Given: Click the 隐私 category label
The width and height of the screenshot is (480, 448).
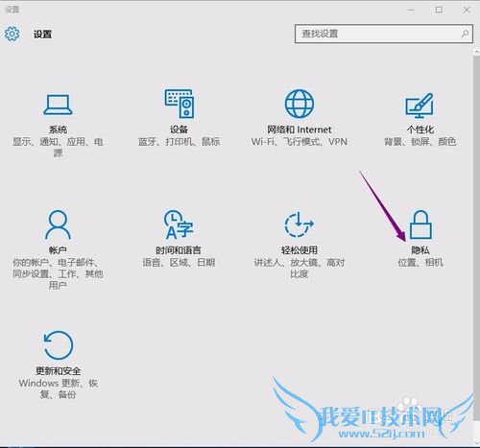Looking at the screenshot, I should [420, 250].
